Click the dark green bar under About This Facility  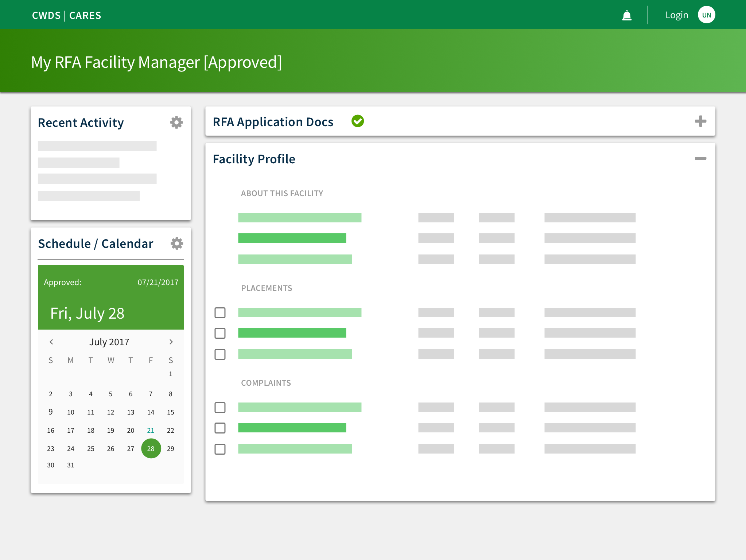coord(292,238)
